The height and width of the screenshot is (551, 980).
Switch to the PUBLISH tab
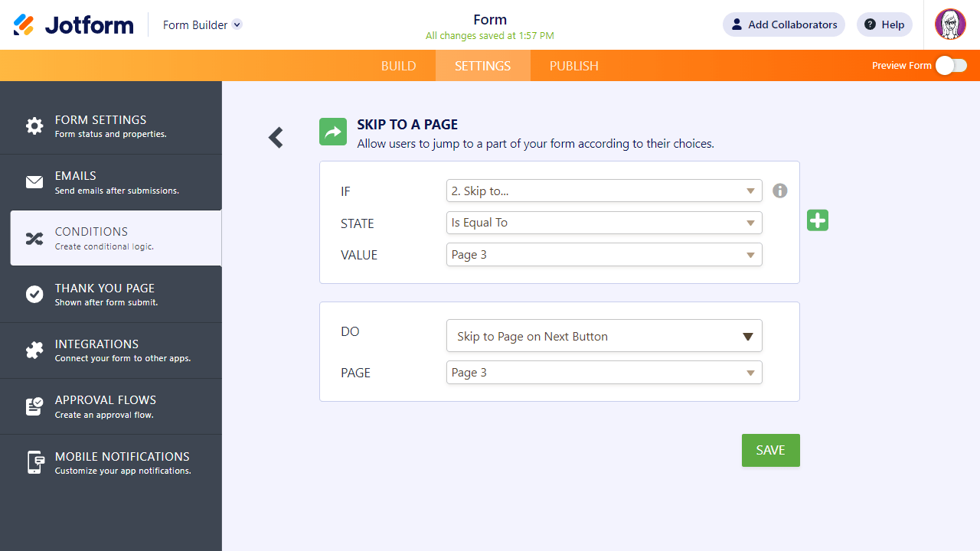[x=574, y=66]
